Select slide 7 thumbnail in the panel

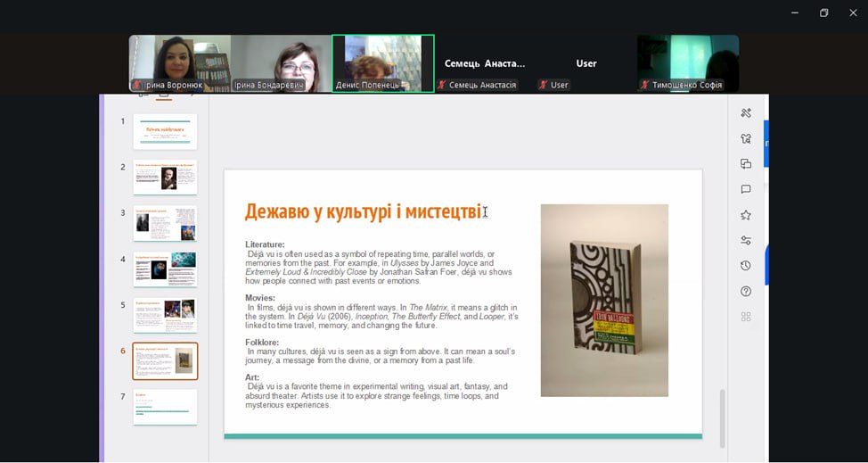165,407
